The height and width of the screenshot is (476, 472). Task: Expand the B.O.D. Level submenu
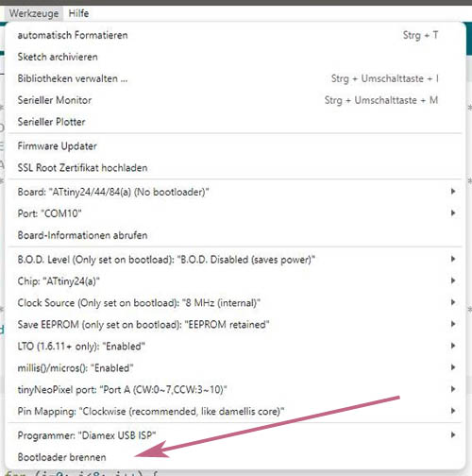235,260
